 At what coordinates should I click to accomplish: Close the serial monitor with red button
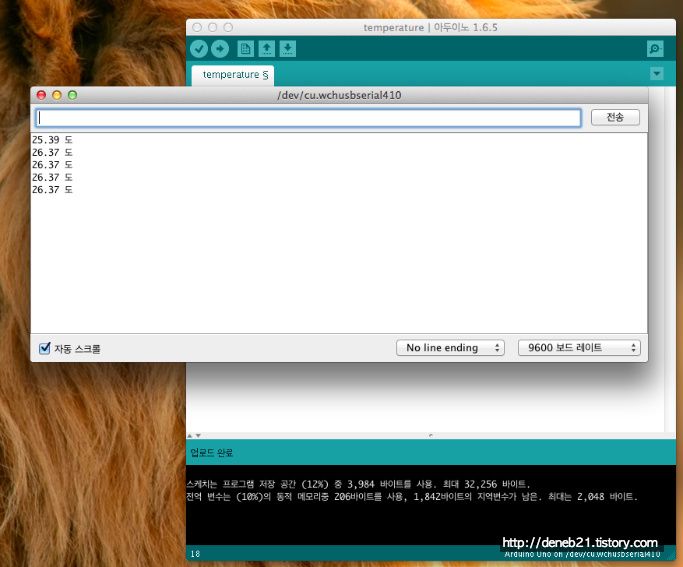click(x=41, y=95)
